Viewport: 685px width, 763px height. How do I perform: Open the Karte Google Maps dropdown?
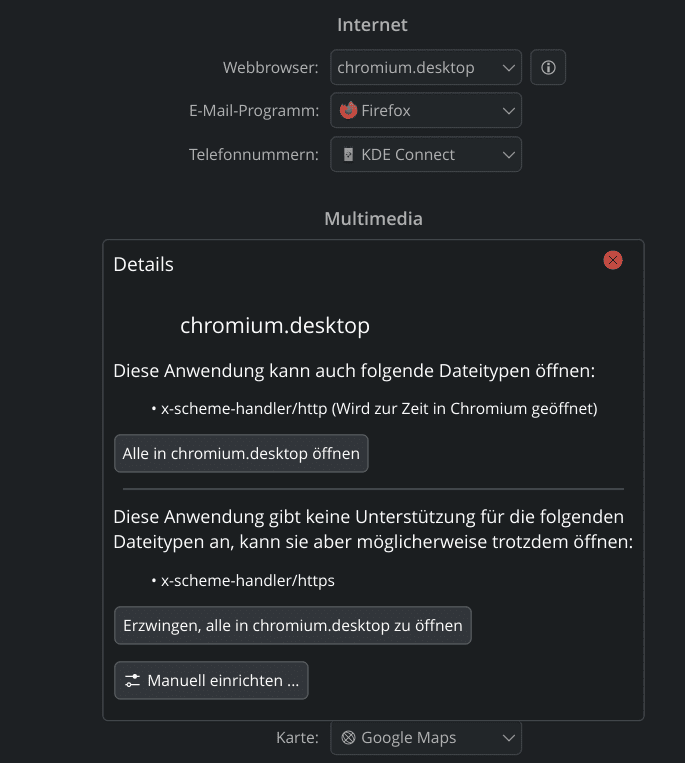point(426,738)
